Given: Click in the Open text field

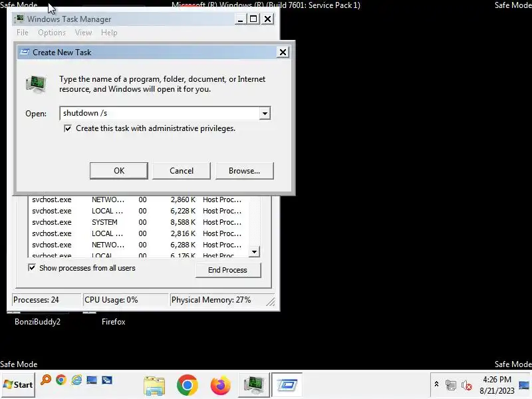Looking at the screenshot, I should pyautogui.click(x=160, y=113).
